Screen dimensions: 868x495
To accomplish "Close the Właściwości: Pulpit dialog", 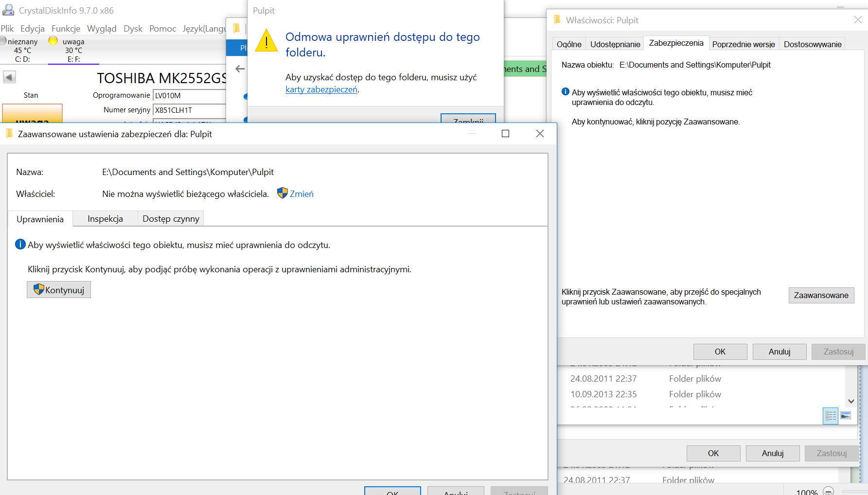I will click(x=858, y=20).
